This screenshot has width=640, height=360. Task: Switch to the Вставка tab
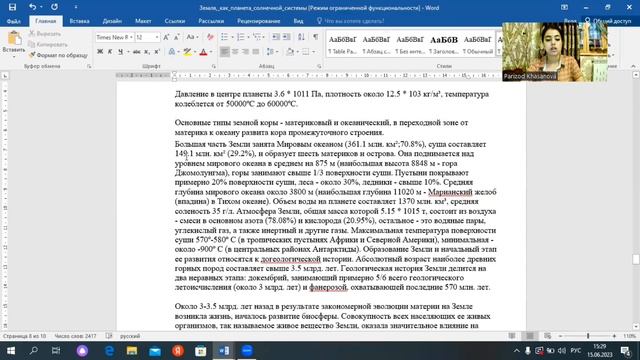click(79, 21)
